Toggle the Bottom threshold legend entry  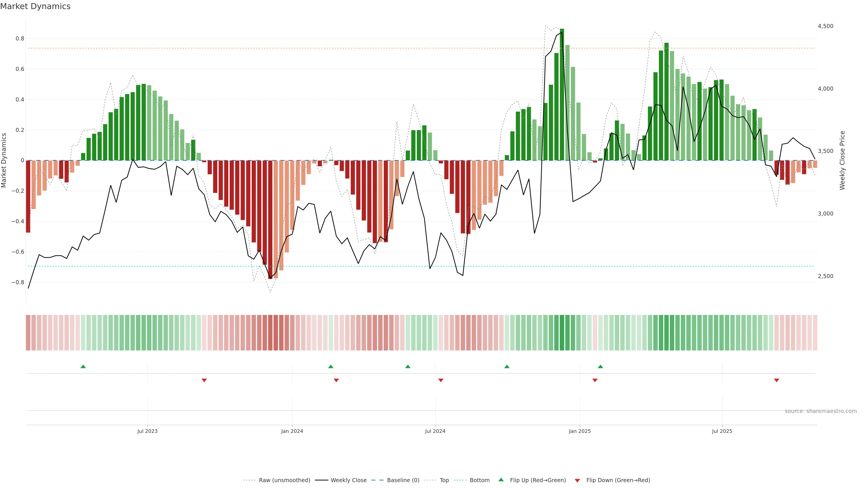click(479, 480)
